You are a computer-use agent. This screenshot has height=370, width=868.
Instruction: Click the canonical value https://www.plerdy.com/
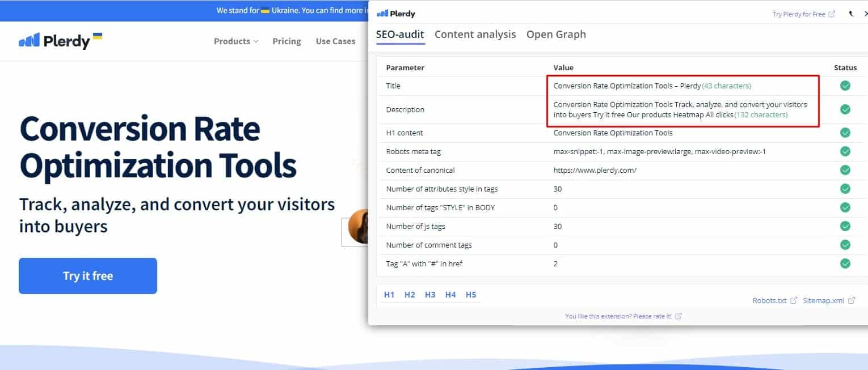595,170
